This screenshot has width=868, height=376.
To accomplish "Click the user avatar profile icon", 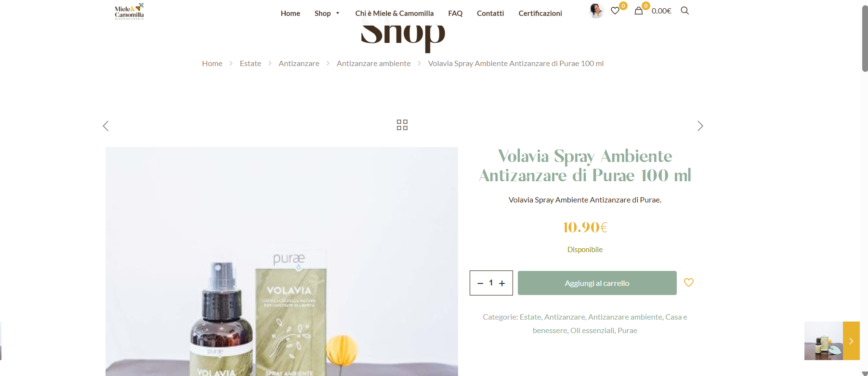I will coord(596,11).
